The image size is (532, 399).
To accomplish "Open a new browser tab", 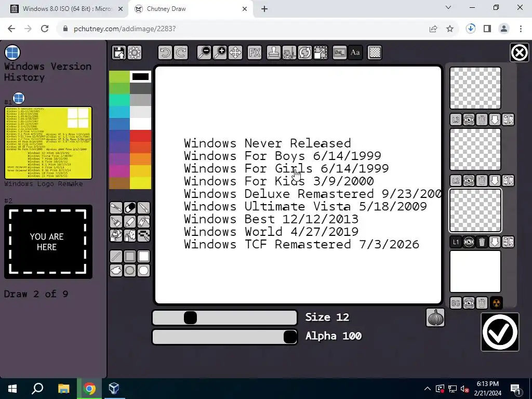I will (264, 9).
